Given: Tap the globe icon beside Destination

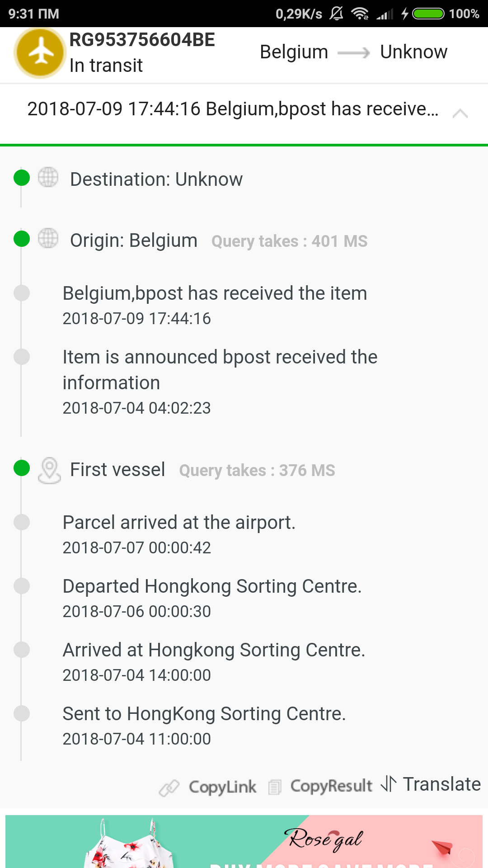Looking at the screenshot, I should pyautogui.click(x=48, y=177).
